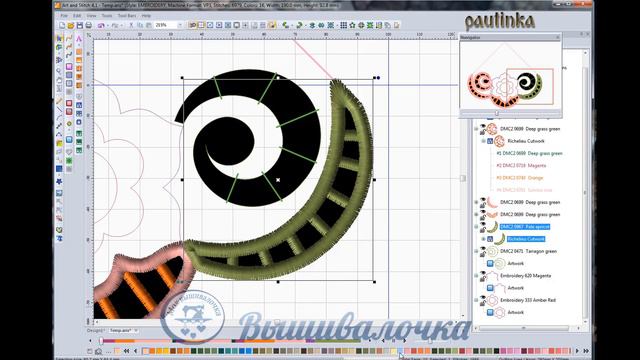This screenshot has width=640, height=360.
Task: Collapse the Tarragon green tree node
Action: 476,251
